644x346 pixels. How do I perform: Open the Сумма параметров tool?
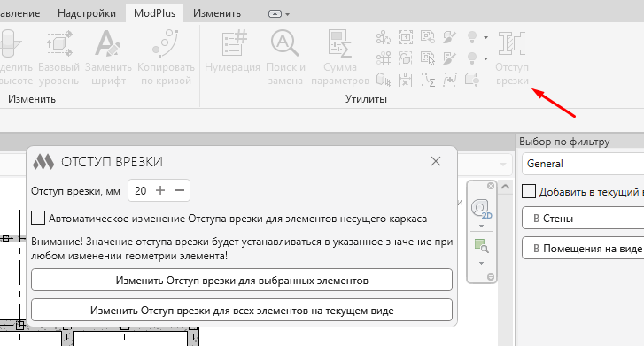pyautogui.click(x=340, y=57)
